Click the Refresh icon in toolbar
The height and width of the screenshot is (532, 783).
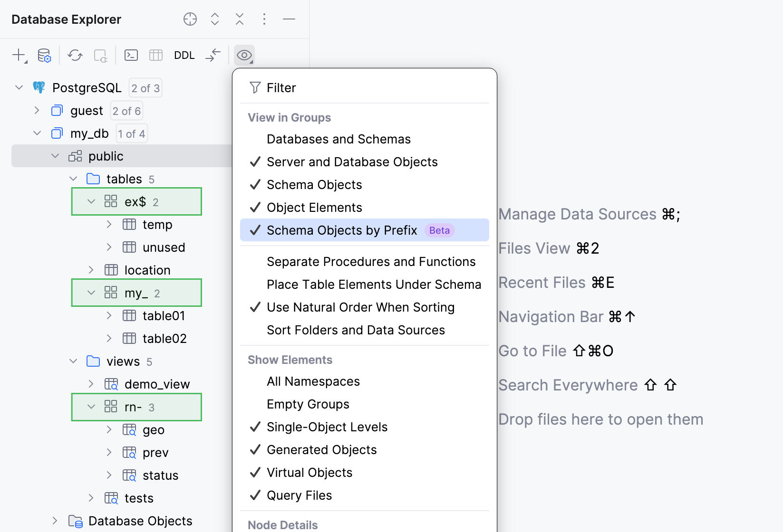tap(75, 55)
